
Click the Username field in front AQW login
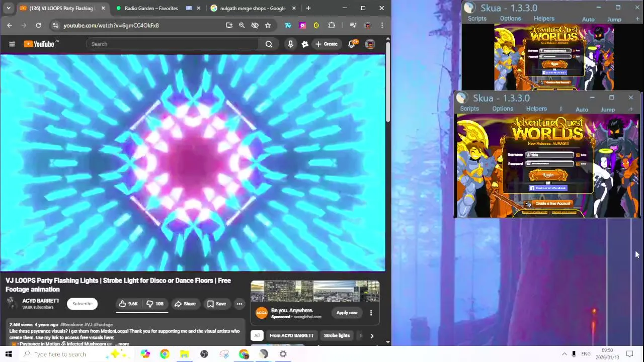point(550,155)
